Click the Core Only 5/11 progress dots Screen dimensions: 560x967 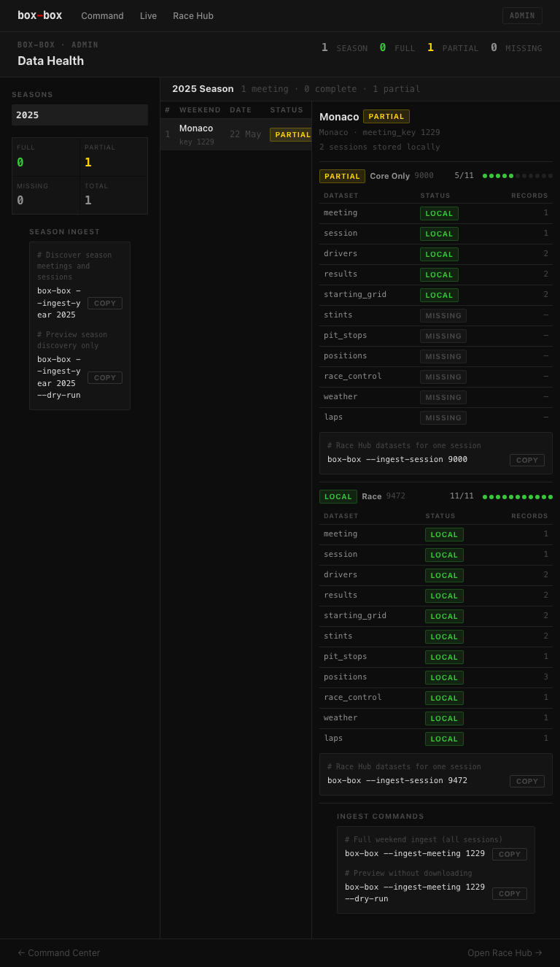coord(518,176)
